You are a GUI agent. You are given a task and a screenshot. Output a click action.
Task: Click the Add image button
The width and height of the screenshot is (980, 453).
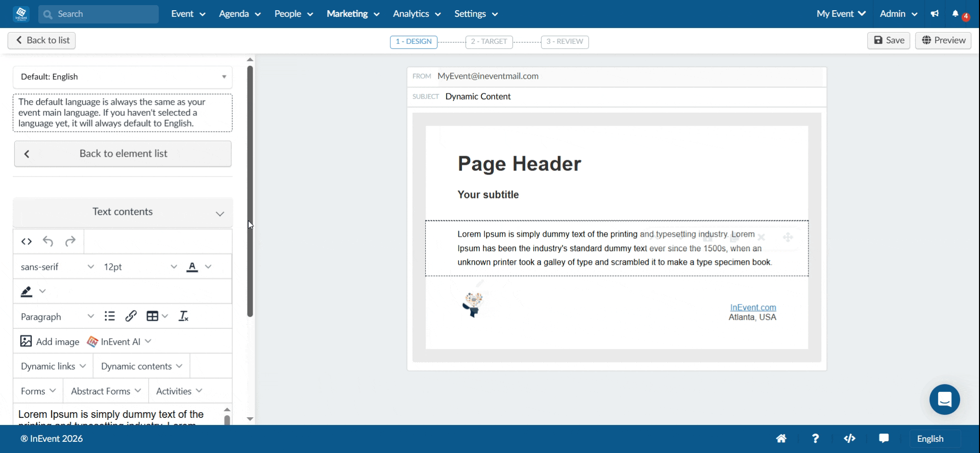pyautogui.click(x=50, y=341)
